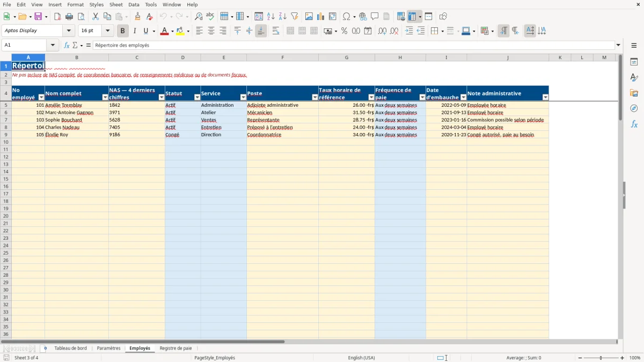This screenshot has width=644, height=362.
Task: Click the 100% zoom level
Action: (x=635, y=358)
